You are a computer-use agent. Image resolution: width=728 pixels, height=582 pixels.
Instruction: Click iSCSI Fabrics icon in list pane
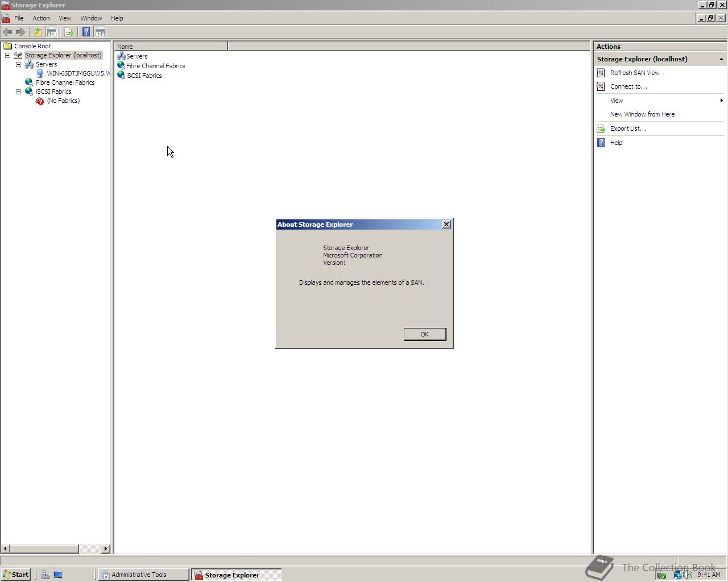[x=121, y=76]
